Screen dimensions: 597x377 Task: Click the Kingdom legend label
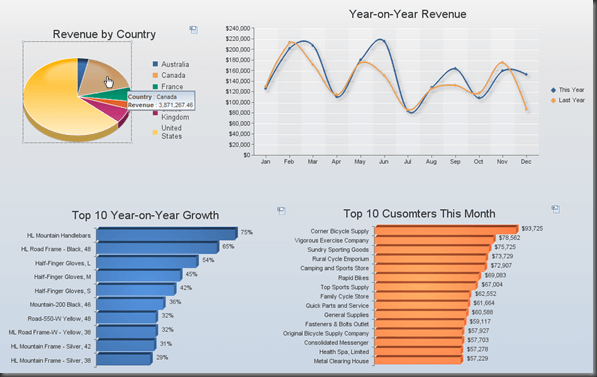coord(175,117)
